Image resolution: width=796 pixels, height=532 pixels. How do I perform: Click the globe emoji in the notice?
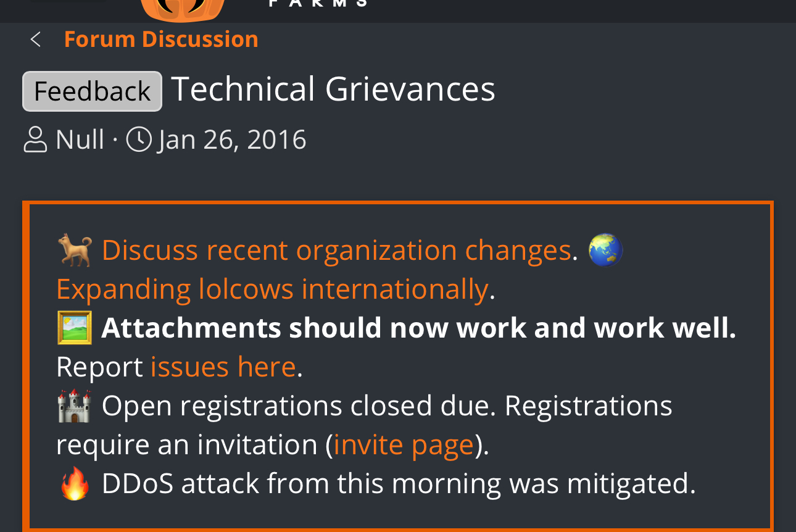click(x=605, y=250)
